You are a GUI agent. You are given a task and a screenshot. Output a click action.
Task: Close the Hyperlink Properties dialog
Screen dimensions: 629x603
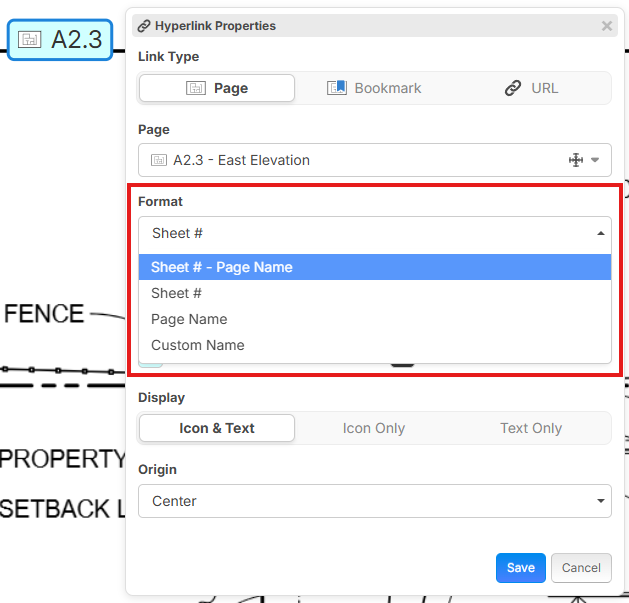click(607, 26)
